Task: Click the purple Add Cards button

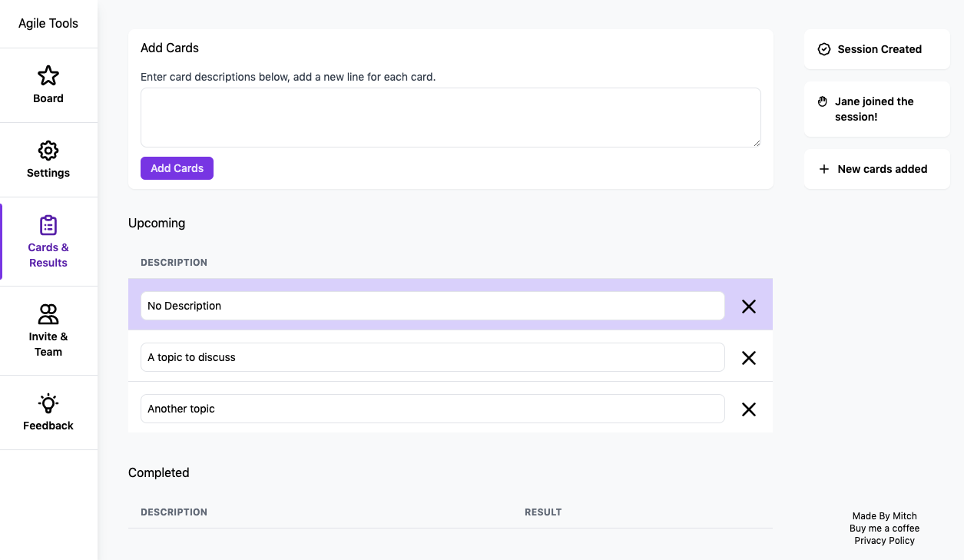Action: tap(177, 168)
